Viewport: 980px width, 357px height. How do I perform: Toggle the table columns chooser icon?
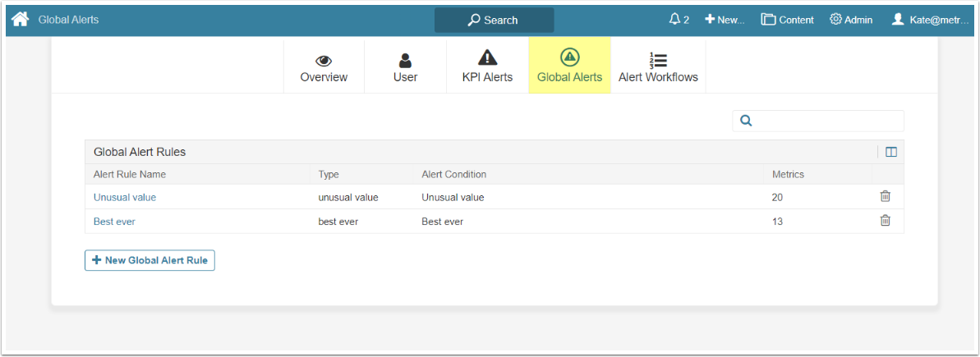[x=891, y=152]
